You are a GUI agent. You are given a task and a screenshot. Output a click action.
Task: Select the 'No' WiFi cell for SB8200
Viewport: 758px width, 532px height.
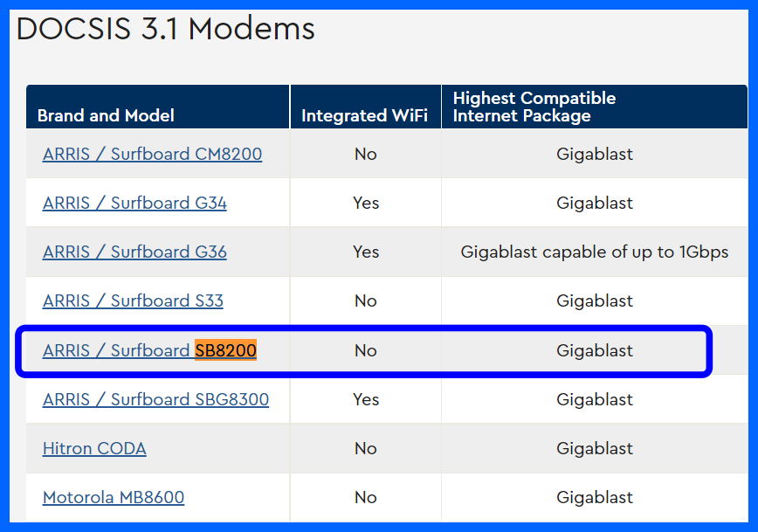click(365, 350)
